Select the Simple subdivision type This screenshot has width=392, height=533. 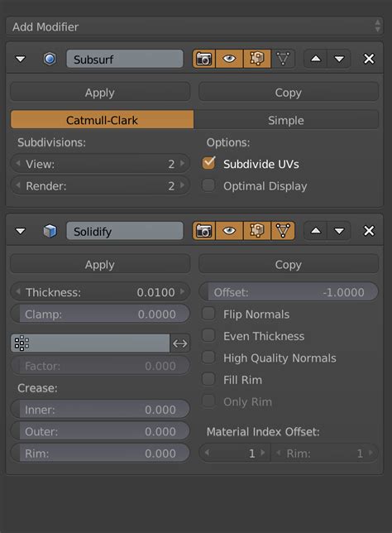coord(286,120)
